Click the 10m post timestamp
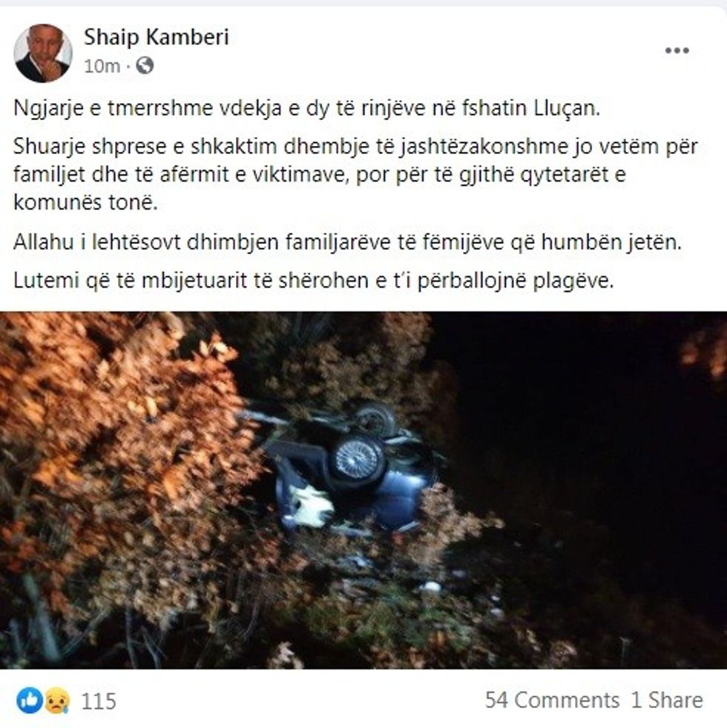Screen dimensions: 727x728 [x=102, y=66]
